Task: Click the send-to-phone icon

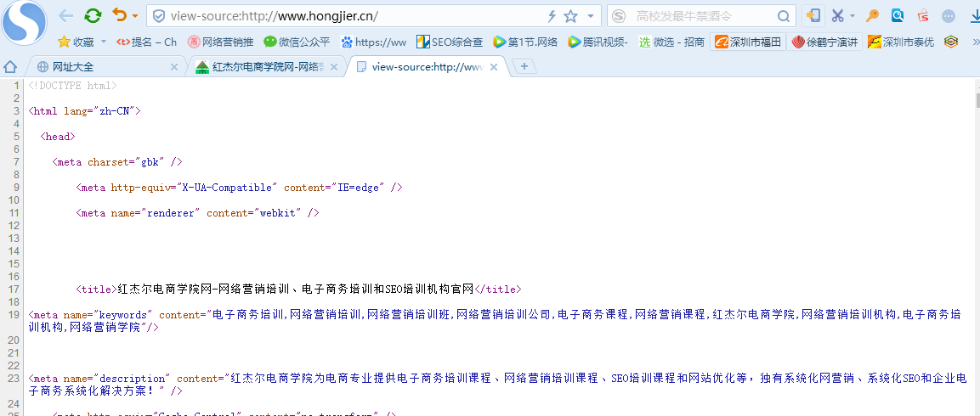Action: click(813, 15)
